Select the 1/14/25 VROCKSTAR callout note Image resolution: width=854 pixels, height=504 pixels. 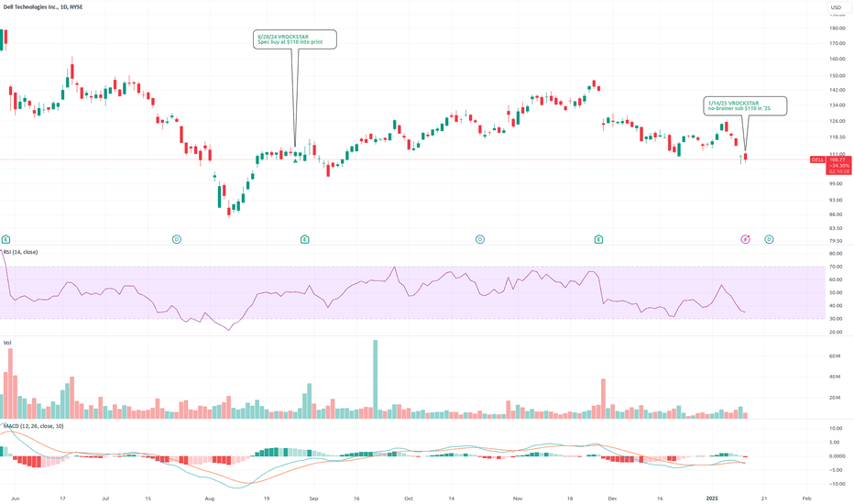pos(745,105)
